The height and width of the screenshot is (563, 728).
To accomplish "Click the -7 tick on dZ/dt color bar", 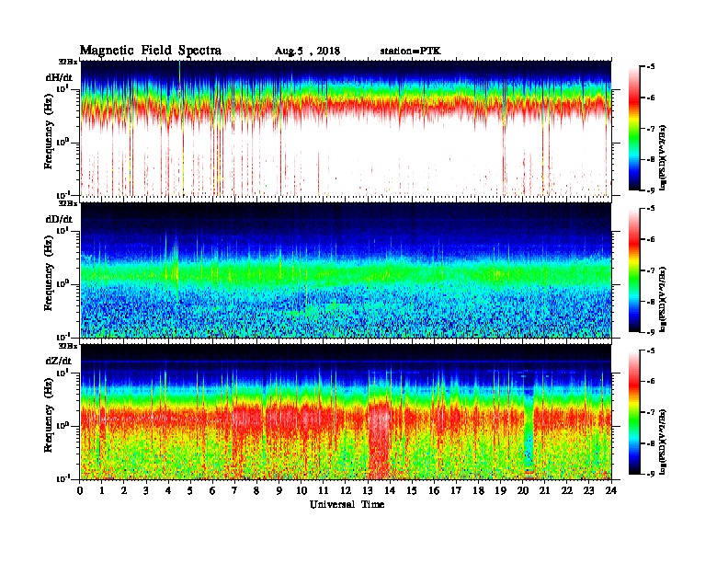I will [651, 412].
